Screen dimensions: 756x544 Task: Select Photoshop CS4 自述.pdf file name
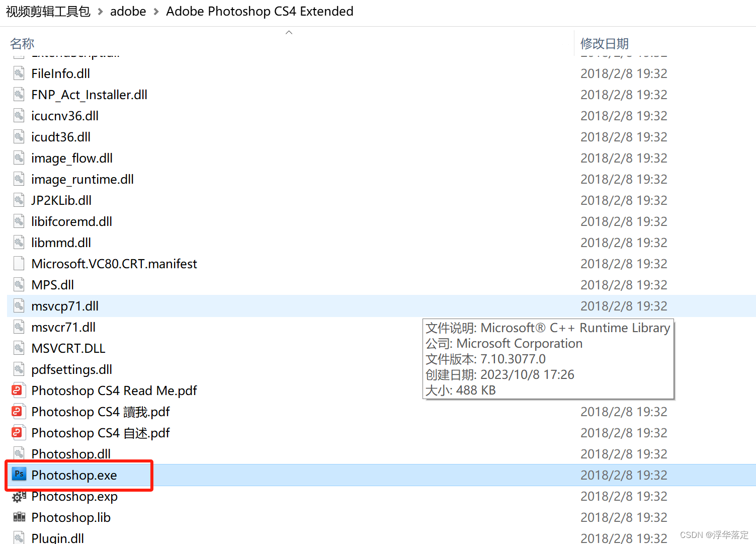pos(101,433)
